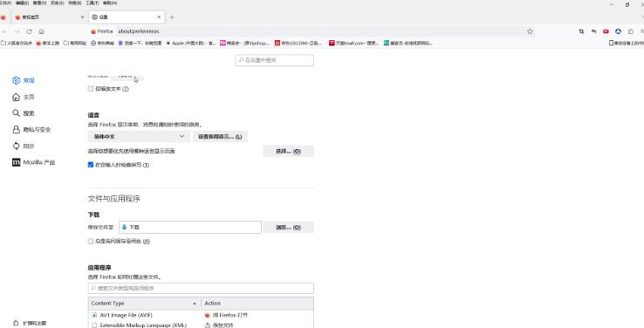Open Privacy & Security (隐私与安全) panel
644x328 pixels.
click(x=31, y=130)
